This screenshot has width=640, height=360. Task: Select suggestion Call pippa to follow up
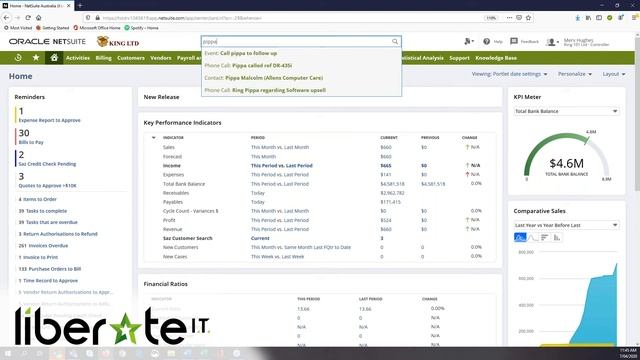tap(301, 53)
